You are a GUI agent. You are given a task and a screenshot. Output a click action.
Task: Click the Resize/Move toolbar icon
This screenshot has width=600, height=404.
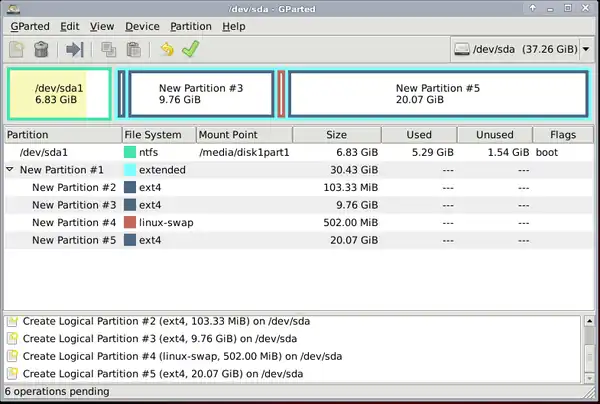coord(74,48)
